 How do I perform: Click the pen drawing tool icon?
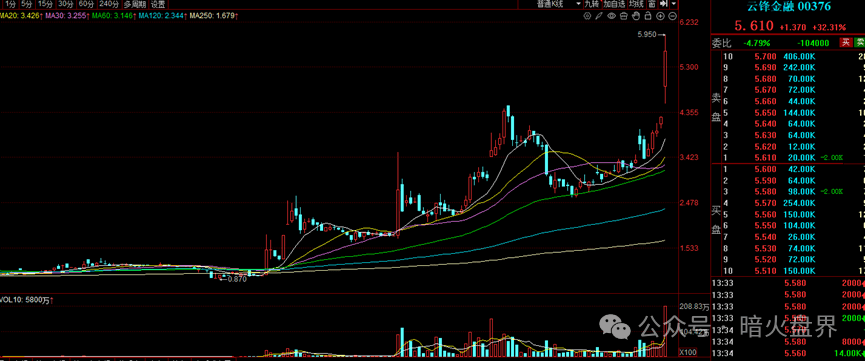tap(599, 16)
